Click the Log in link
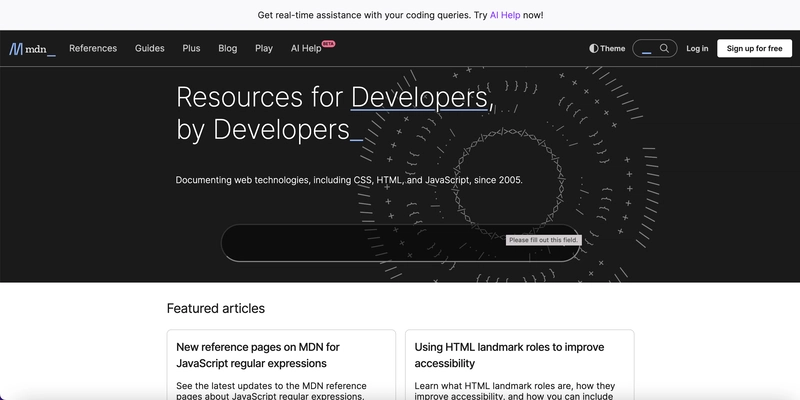 [697, 48]
